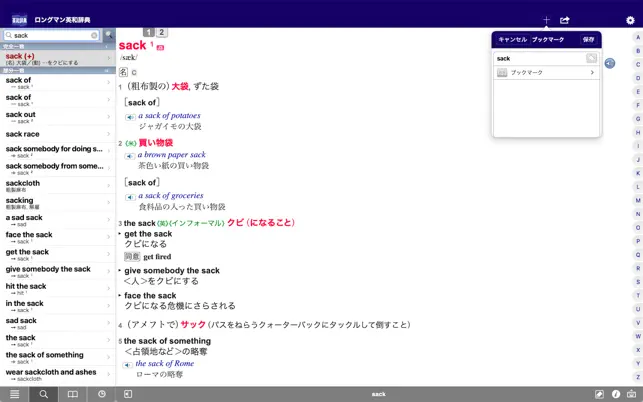The height and width of the screenshot is (402, 643).
Task: Open 'the sack of something' list entry
Action: (x=57, y=357)
